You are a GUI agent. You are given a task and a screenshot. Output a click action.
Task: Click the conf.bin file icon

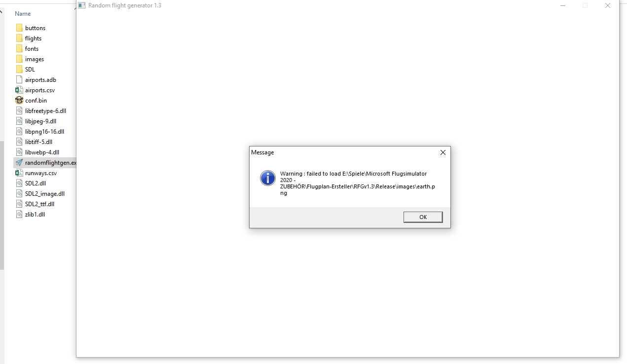pos(19,101)
